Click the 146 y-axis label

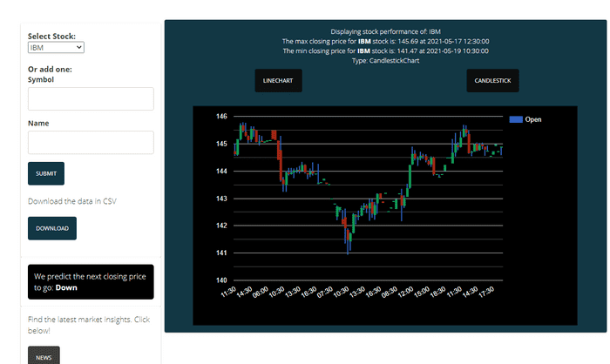(221, 117)
